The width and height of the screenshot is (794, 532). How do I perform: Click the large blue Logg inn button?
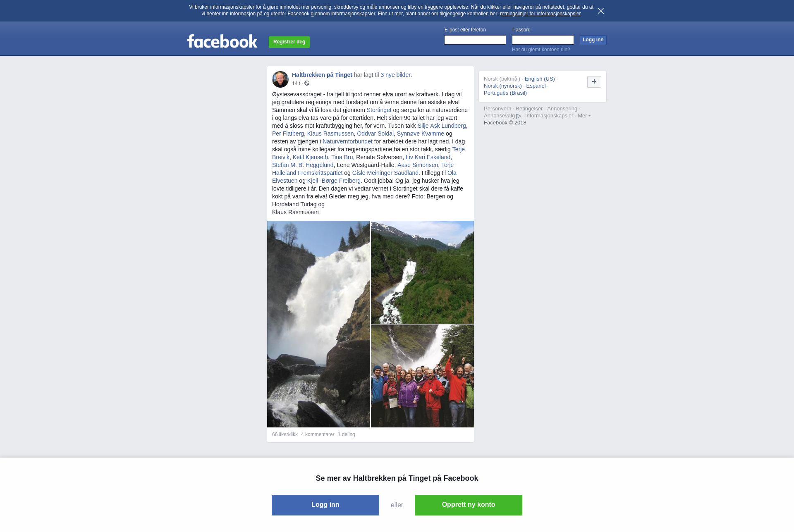point(325,505)
